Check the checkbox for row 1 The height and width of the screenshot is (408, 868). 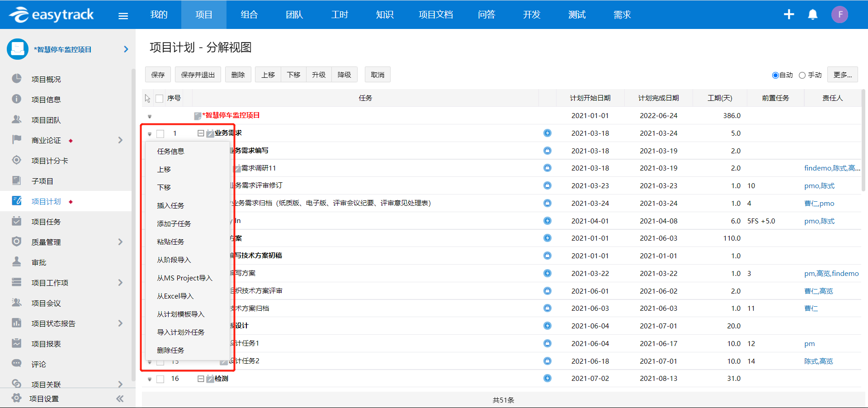pyautogui.click(x=160, y=133)
